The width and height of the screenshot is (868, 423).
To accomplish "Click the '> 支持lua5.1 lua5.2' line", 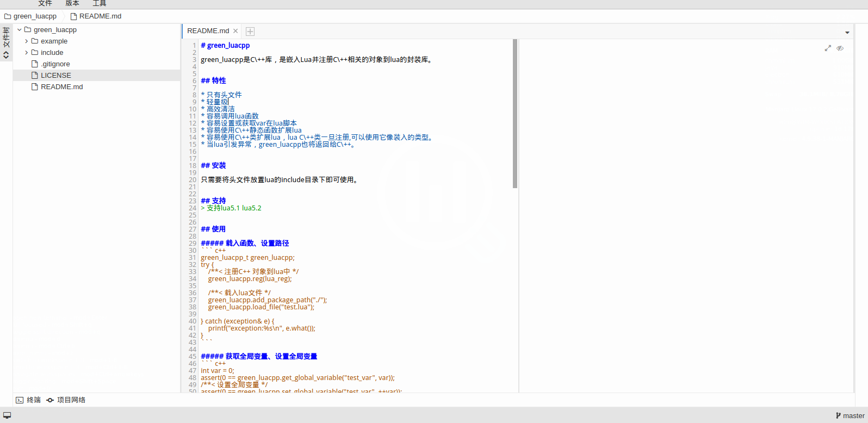I will click(231, 208).
